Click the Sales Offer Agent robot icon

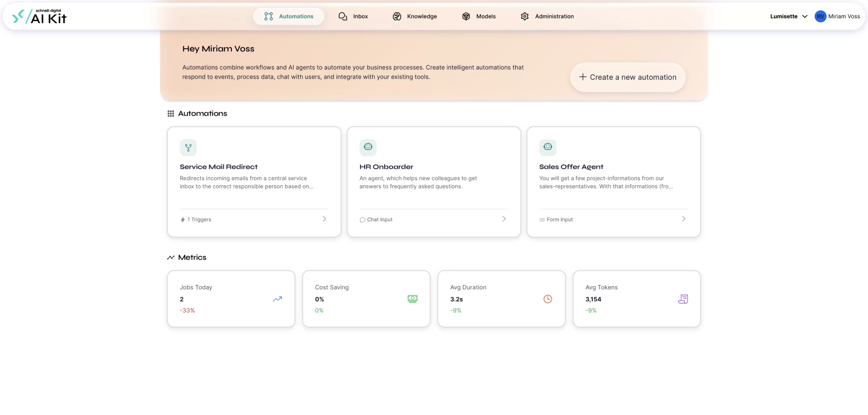[547, 147]
